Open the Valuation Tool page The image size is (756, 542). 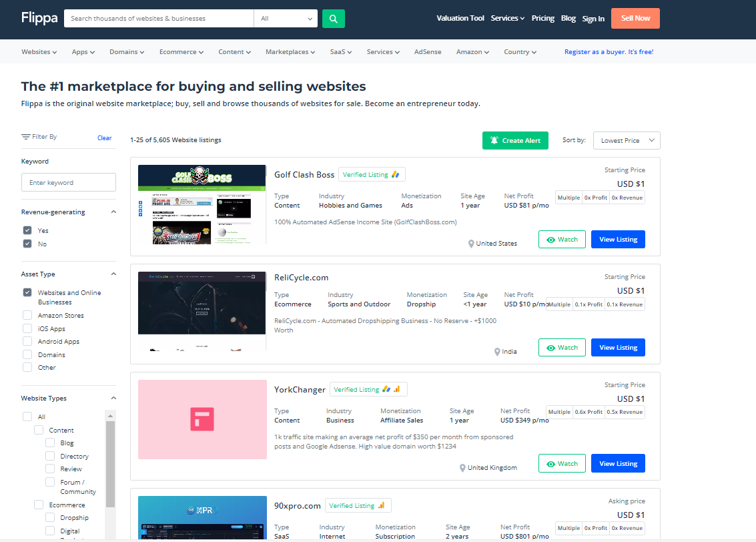click(x=460, y=18)
